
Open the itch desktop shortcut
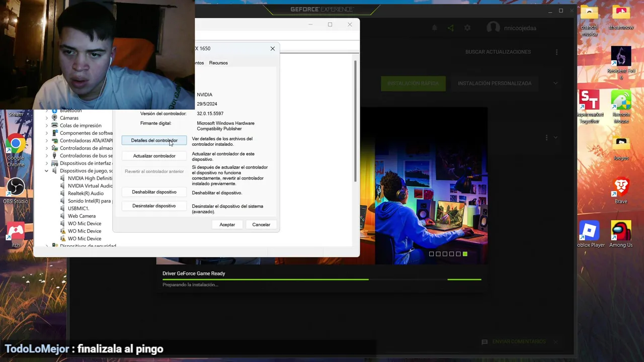[16, 235]
